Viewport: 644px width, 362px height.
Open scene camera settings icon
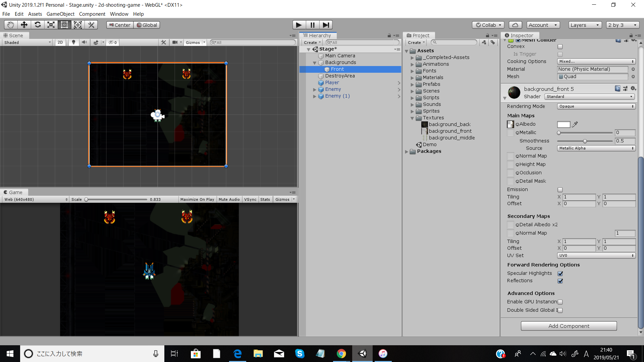[x=175, y=43]
